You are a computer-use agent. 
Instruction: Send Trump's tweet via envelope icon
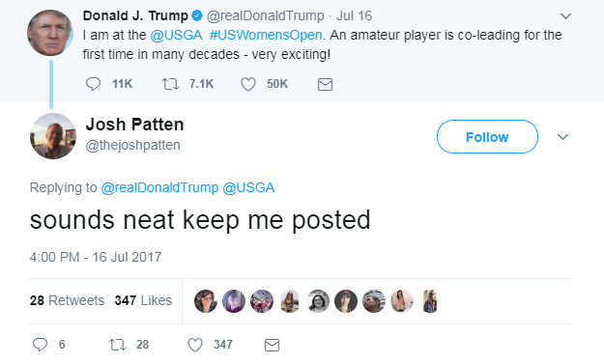pos(325,84)
